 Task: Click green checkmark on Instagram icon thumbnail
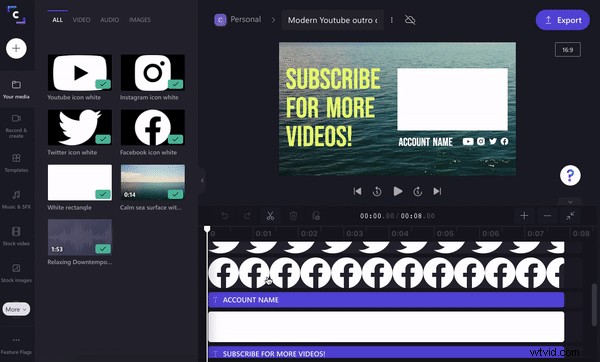point(176,84)
